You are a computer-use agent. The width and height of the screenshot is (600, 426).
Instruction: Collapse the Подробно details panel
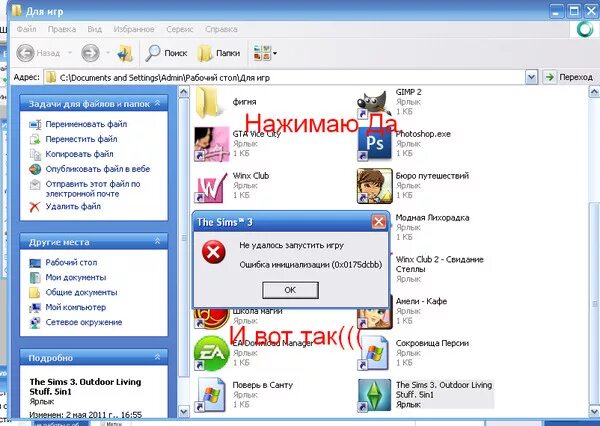pos(158,357)
